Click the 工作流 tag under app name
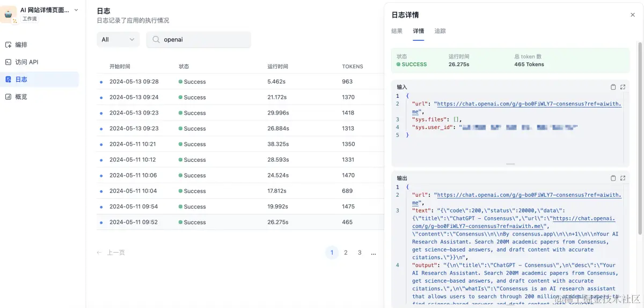 point(30,19)
